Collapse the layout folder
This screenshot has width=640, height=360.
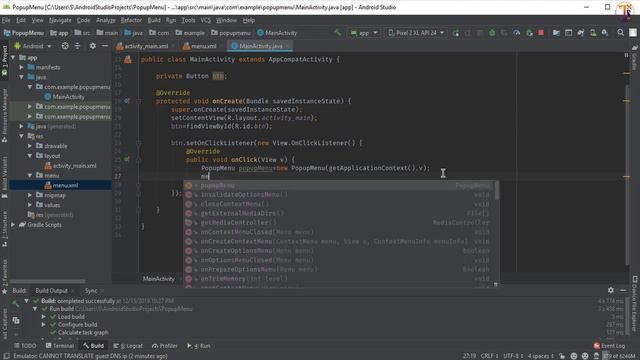30,156
